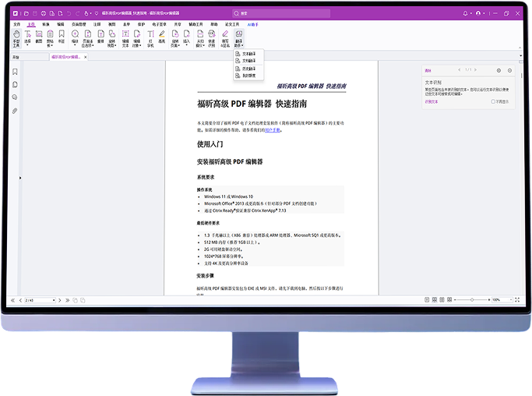Click the zoom slider handle
Screen dimensions: 532x396
tap(472, 300)
